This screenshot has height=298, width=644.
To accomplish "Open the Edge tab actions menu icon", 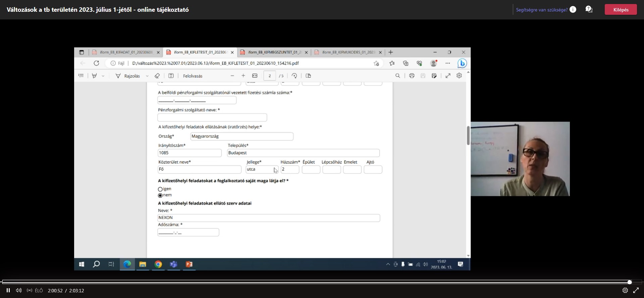I will (x=82, y=52).
